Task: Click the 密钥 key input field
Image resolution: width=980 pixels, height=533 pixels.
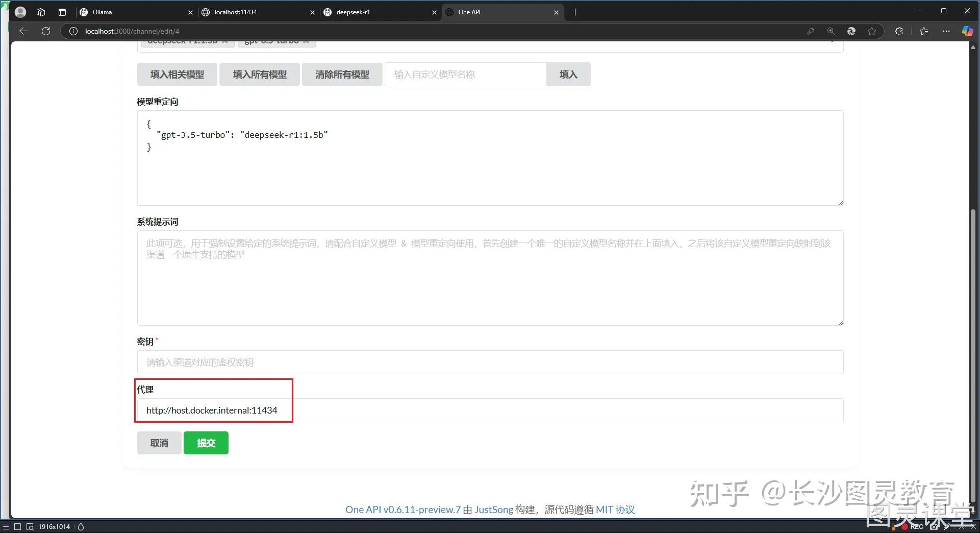Action: pos(490,362)
